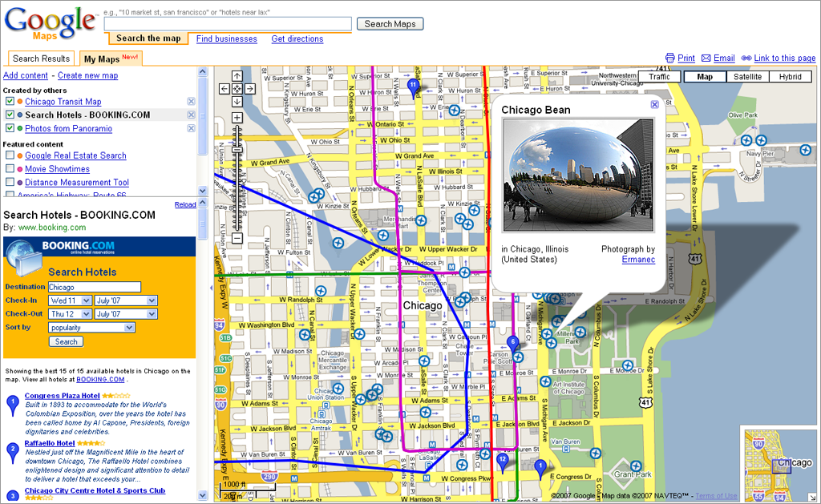This screenshot has height=504, width=821.
Task: Zoom in with the plus button
Action: point(237,118)
